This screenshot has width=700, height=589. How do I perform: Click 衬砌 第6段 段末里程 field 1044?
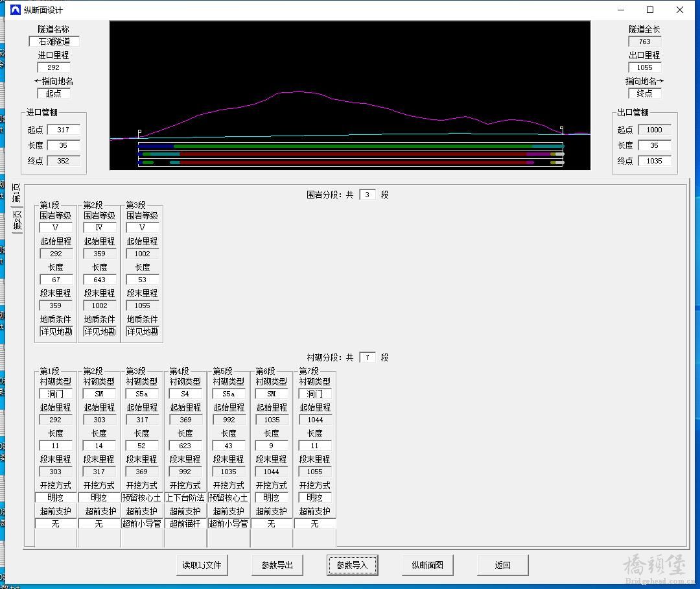[x=272, y=472]
